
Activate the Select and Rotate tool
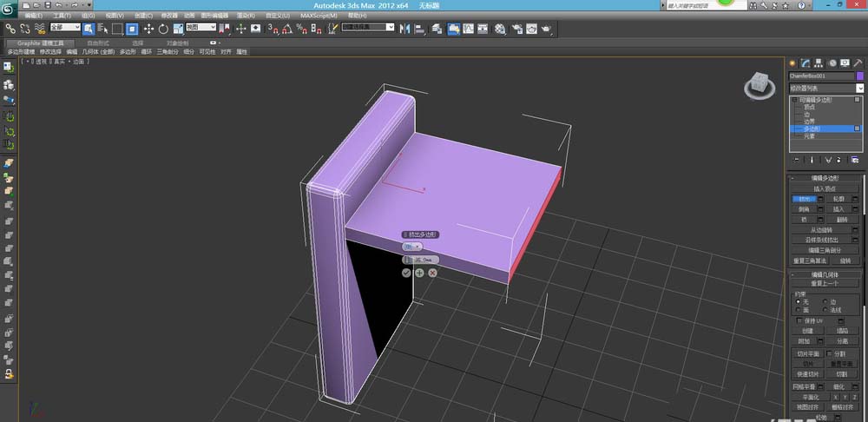163,29
